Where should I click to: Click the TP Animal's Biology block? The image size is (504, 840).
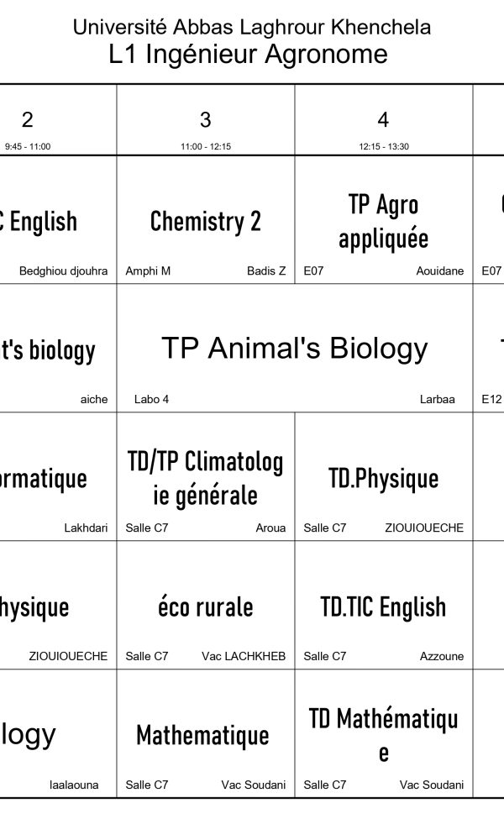(294, 348)
